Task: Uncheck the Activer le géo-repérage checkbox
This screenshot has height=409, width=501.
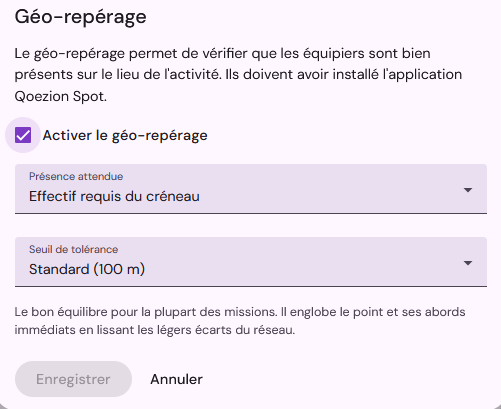Action: point(23,135)
